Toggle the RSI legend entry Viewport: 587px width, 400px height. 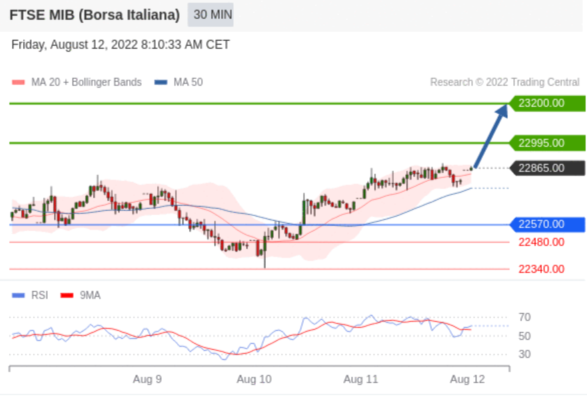pyautogui.click(x=30, y=296)
